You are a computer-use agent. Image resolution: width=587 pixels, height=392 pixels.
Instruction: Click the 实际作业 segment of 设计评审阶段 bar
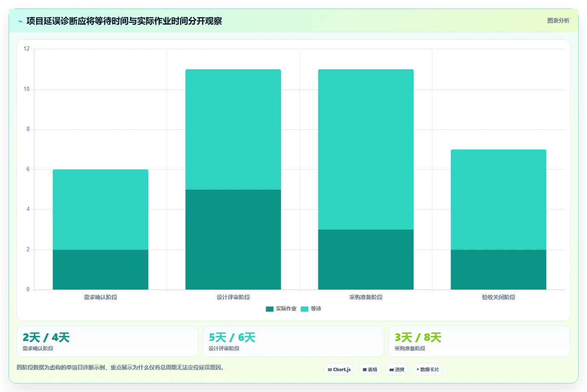coord(233,239)
